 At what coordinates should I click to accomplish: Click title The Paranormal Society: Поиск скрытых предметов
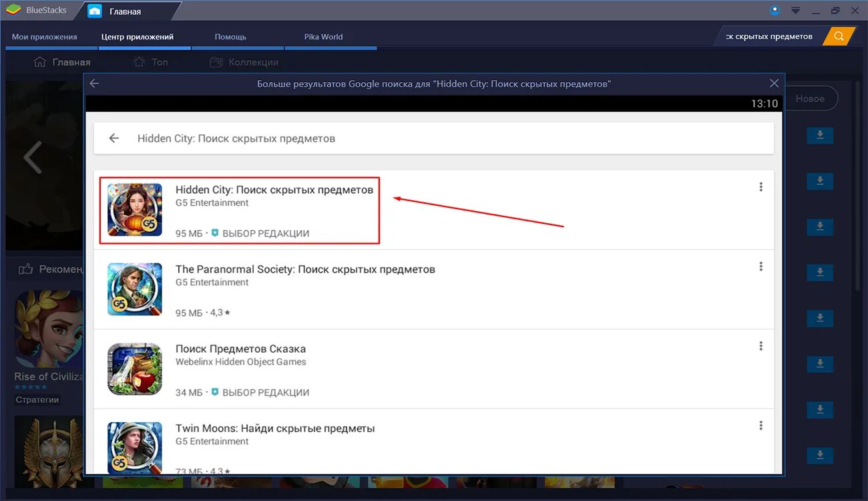(305, 269)
